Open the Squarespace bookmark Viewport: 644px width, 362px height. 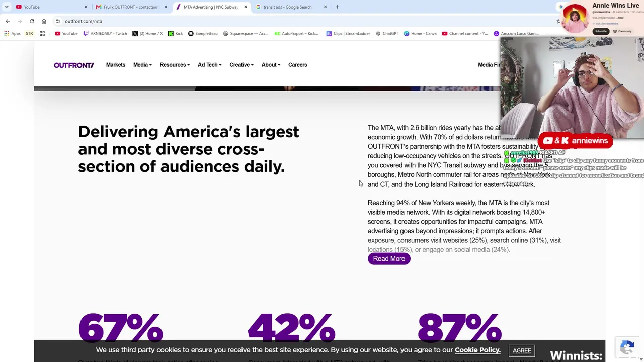[246, 34]
